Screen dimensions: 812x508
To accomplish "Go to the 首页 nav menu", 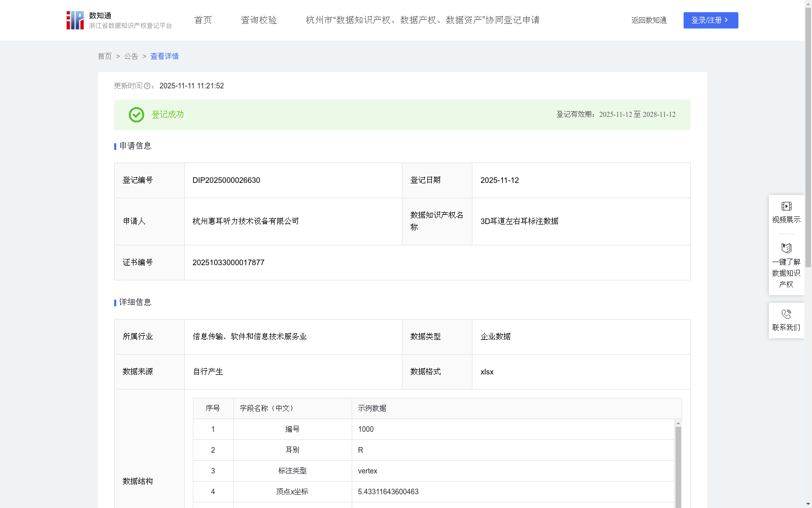I will click(x=203, y=20).
